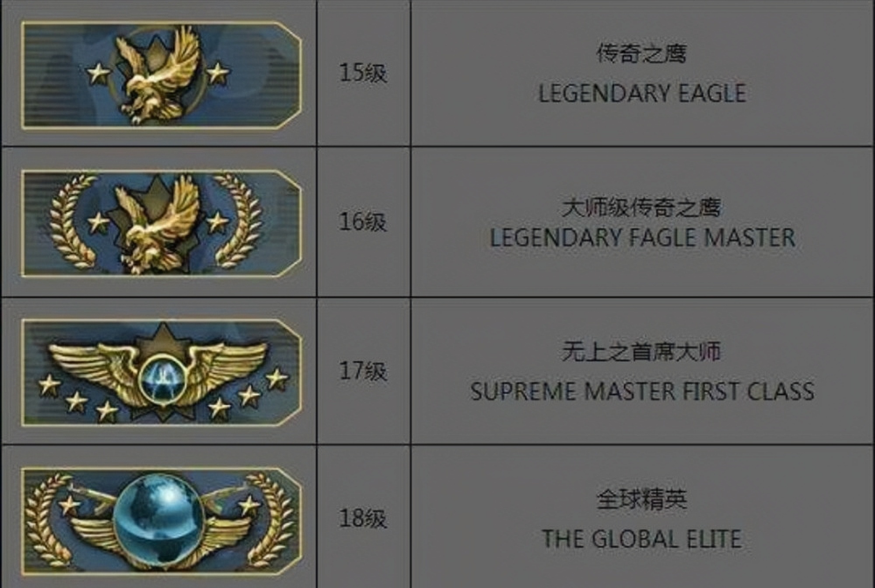This screenshot has width=875, height=588.
Task: Click the LEGENDARY EAGLE text
Action: pyautogui.click(x=642, y=93)
